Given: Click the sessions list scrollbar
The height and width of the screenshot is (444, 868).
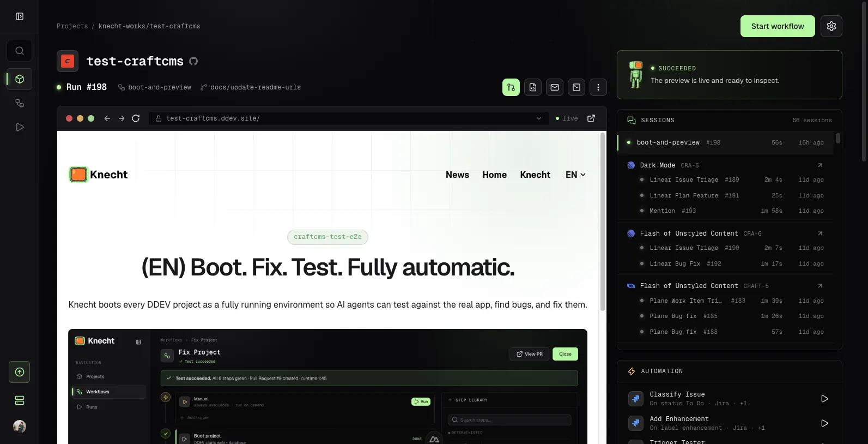Looking at the screenshot, I should [838, 139].
